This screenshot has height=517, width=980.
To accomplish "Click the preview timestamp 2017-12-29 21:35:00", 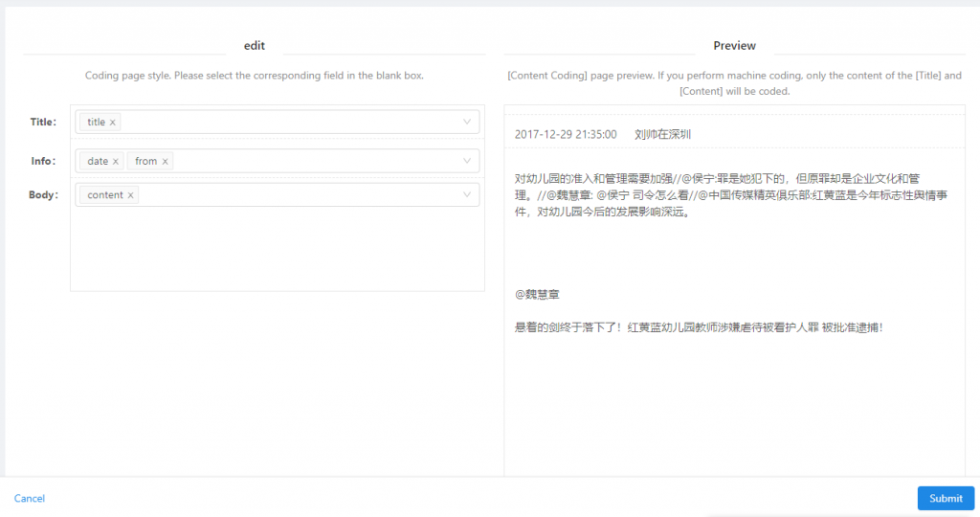I will coord(566,135).
